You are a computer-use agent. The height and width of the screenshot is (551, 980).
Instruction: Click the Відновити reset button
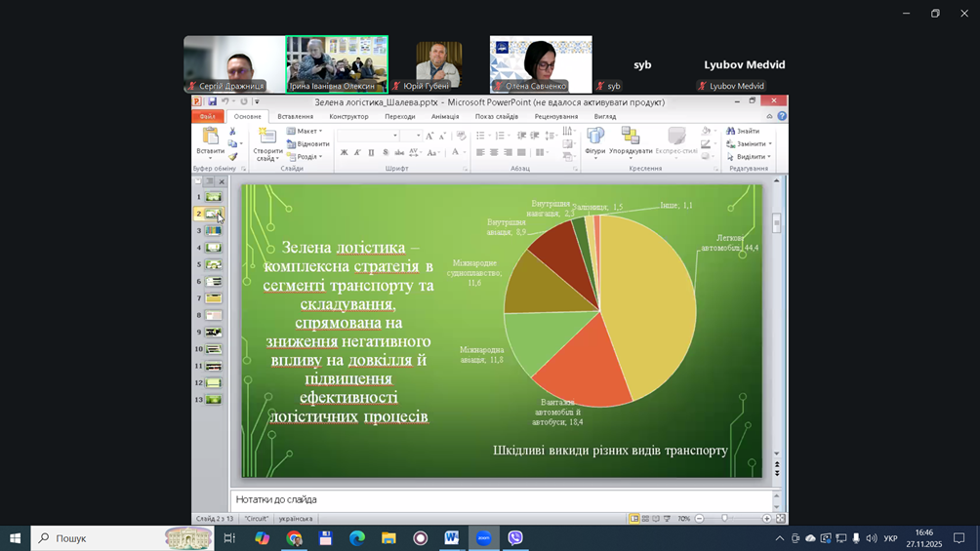coord(311,144)
